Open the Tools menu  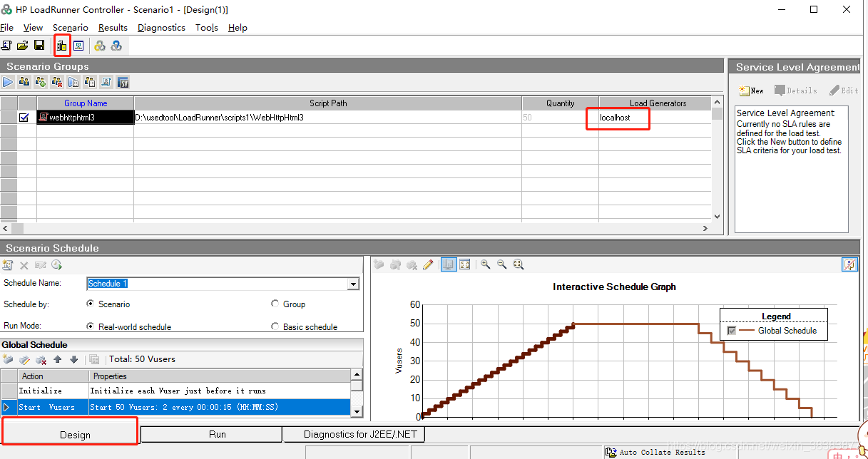(207, 27)
